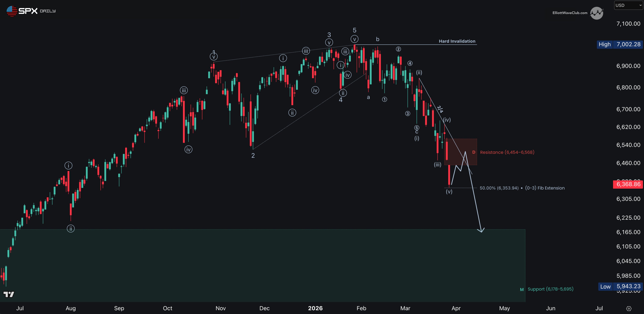Select the High 7,002.28 price label
The width and height of the screenshot is (644, 314).
coord(619,44)
